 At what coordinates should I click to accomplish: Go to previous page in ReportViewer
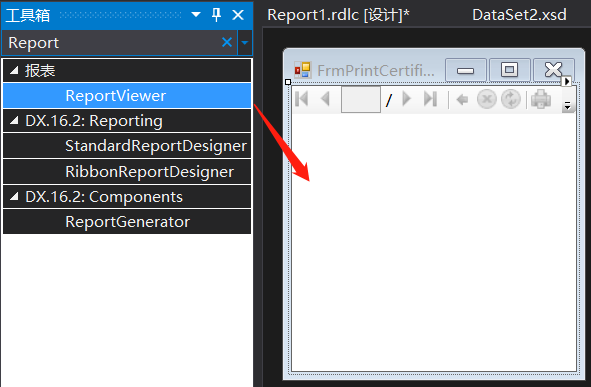(325, 99)
